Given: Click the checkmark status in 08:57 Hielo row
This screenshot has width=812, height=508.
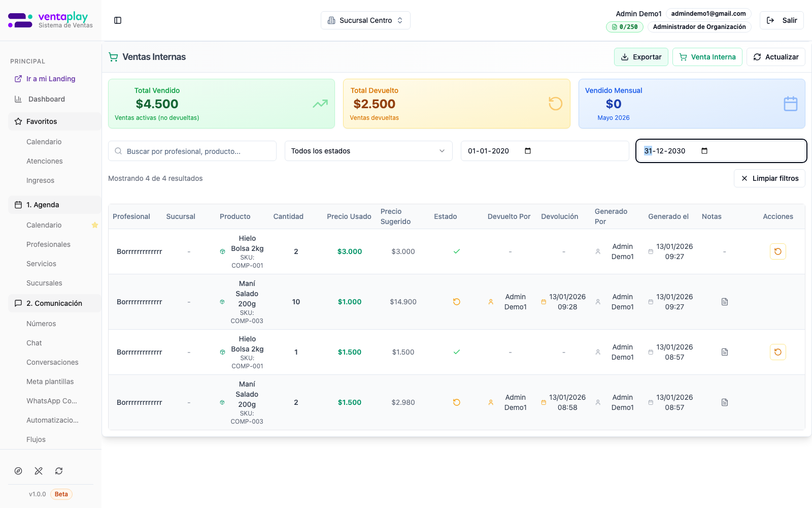Looking at the screenshot, I should (x=457, y=352).
